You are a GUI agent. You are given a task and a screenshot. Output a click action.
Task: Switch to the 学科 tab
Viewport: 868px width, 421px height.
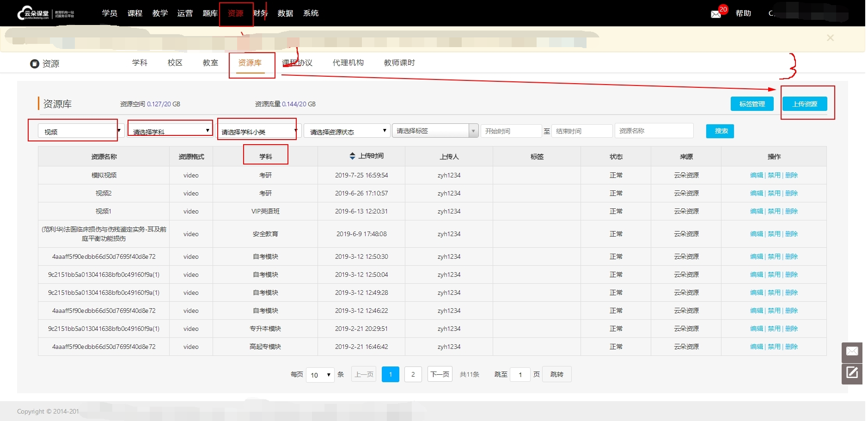pos(140,63)
